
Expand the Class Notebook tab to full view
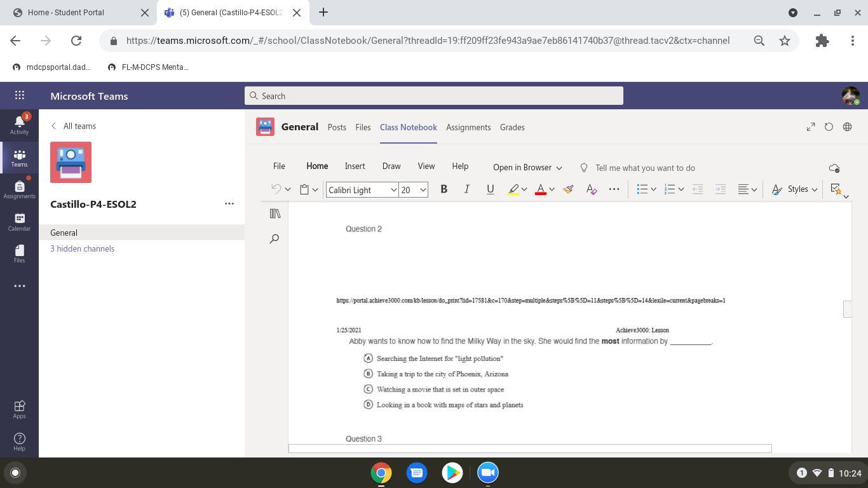coord(811,127)
